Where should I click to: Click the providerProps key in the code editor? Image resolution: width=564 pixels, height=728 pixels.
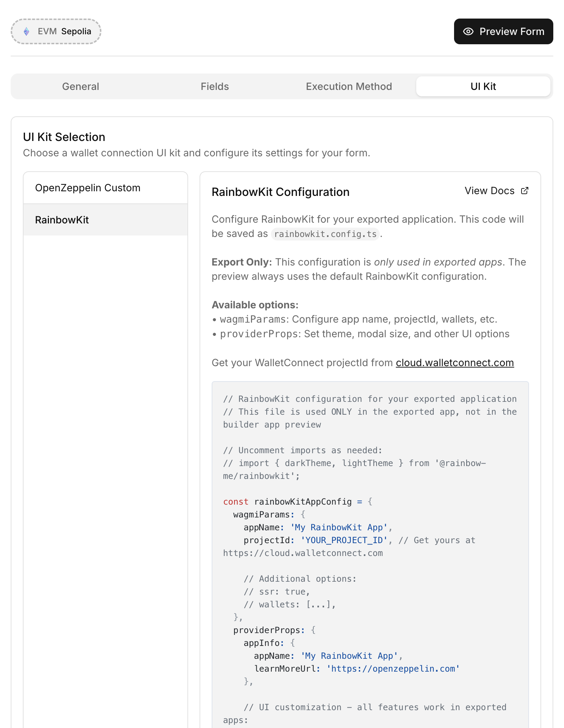pos(266,630)
